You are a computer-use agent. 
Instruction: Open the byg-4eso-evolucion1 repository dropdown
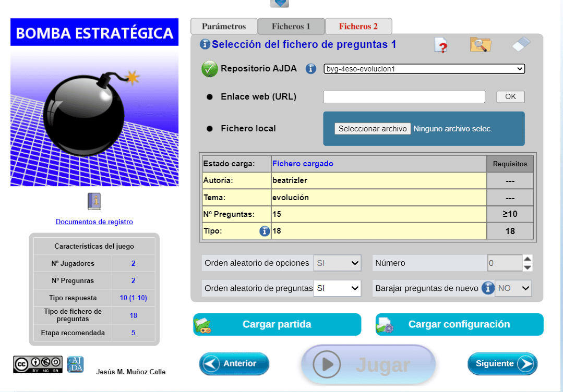click(424, 69)
